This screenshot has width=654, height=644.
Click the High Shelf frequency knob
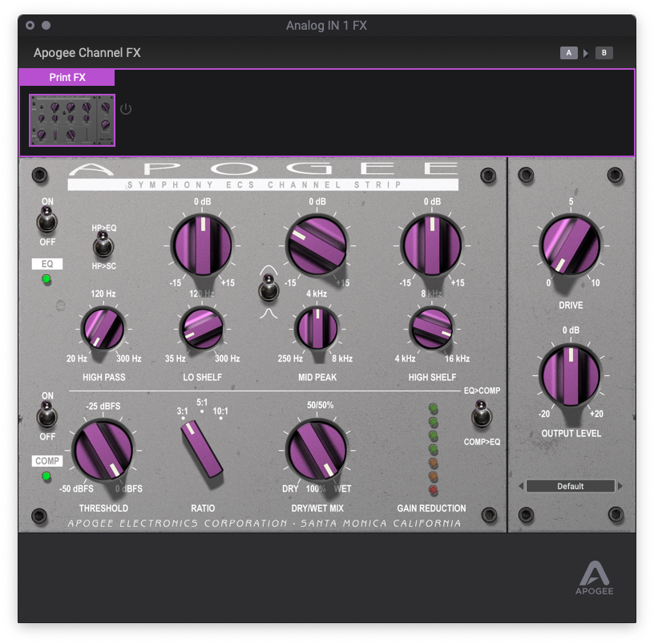tap(432, 329)
